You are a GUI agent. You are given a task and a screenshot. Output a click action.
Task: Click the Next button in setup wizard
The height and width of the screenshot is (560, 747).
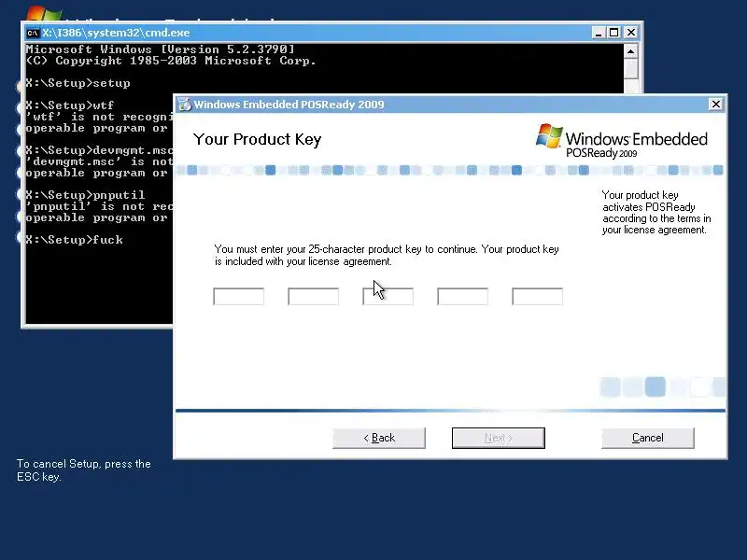coord(499,438)
